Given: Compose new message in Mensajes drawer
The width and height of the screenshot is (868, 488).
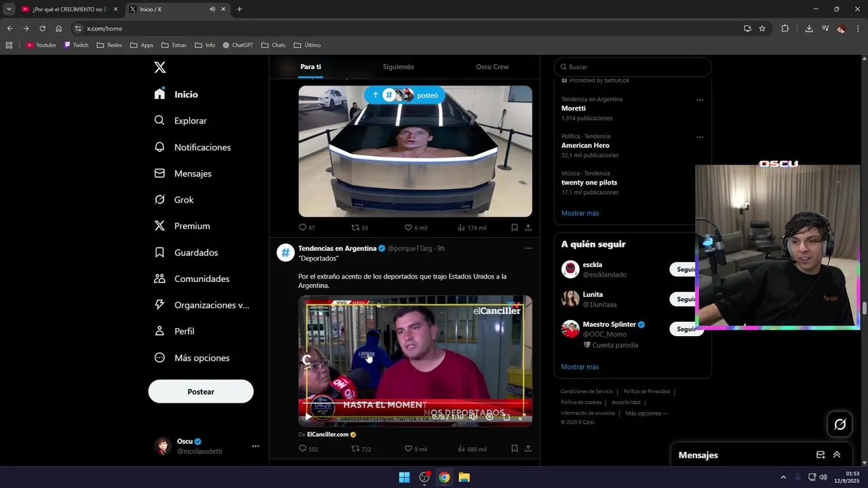Looking at the screenshot, I should tap(821, 455).
